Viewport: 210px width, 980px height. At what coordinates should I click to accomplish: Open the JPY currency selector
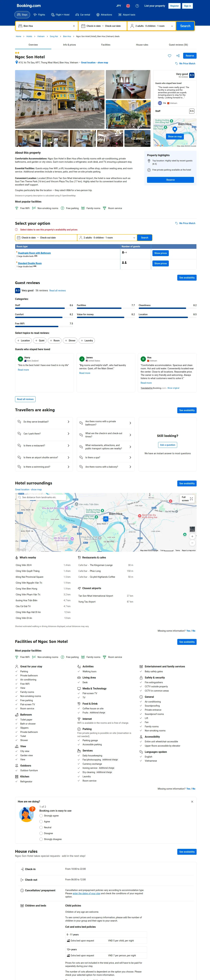[119, 6]
